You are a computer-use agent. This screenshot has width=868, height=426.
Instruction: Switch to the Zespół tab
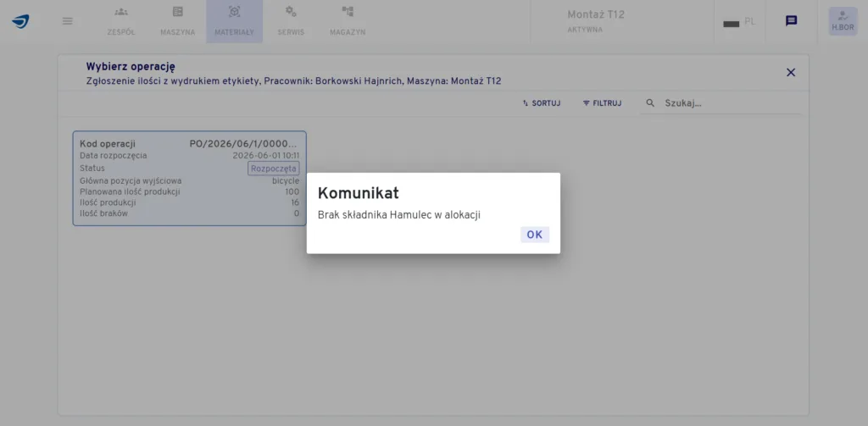pos(121,21)
